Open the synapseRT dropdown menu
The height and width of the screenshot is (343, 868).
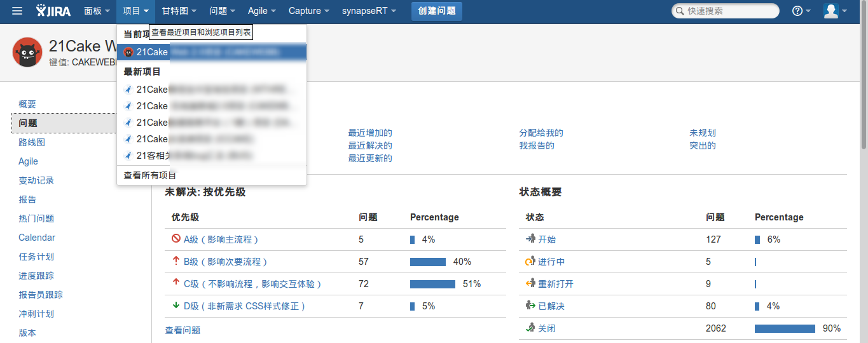[369, 11]
